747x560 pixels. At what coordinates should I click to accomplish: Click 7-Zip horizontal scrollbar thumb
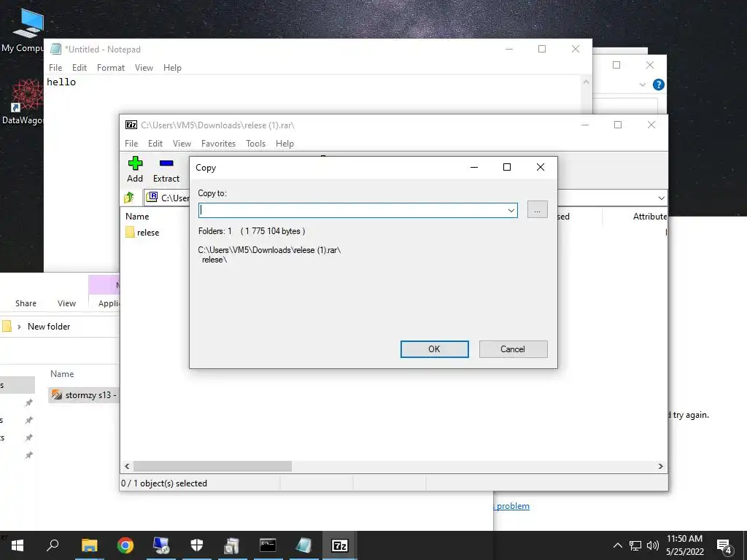pyautogui.click(x=212, y=466)
